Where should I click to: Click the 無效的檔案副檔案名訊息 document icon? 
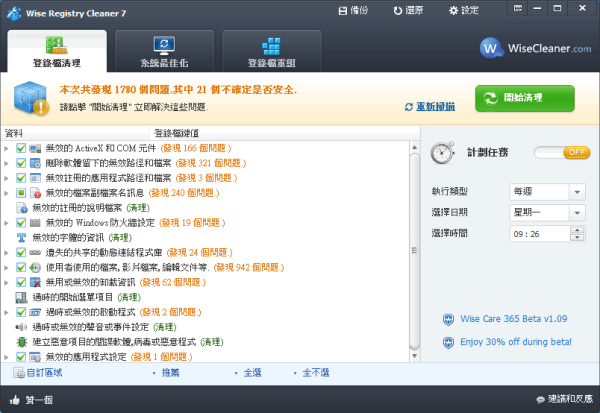35,193
